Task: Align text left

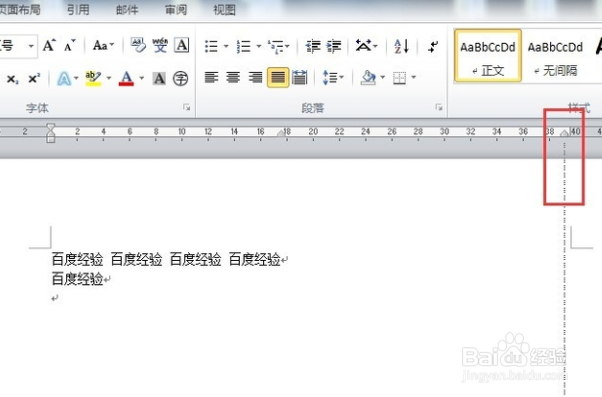Action: pos(211,77)
